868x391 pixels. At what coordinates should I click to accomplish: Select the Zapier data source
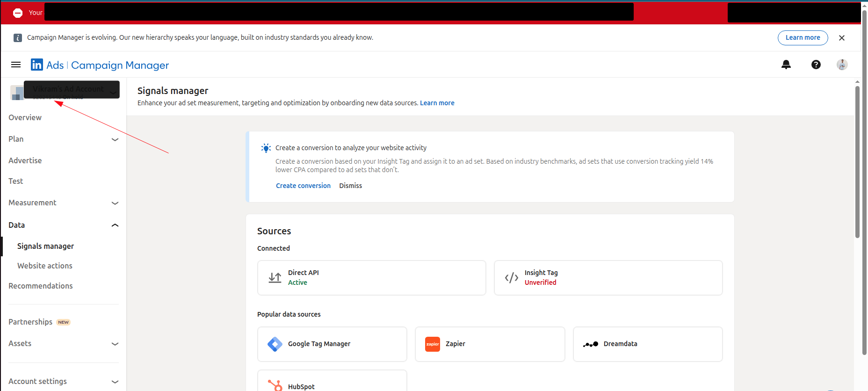pos(490,344)
